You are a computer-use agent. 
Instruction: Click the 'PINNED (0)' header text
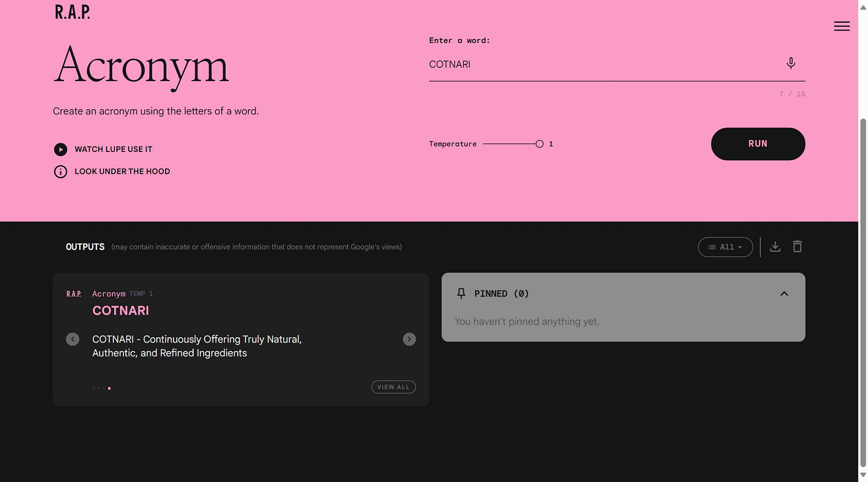(x=501, y=294)
